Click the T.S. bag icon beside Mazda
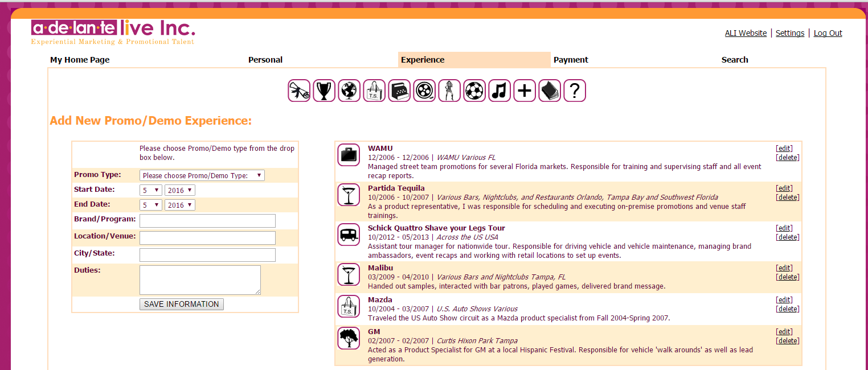868x370 pixels. point(349,306)
